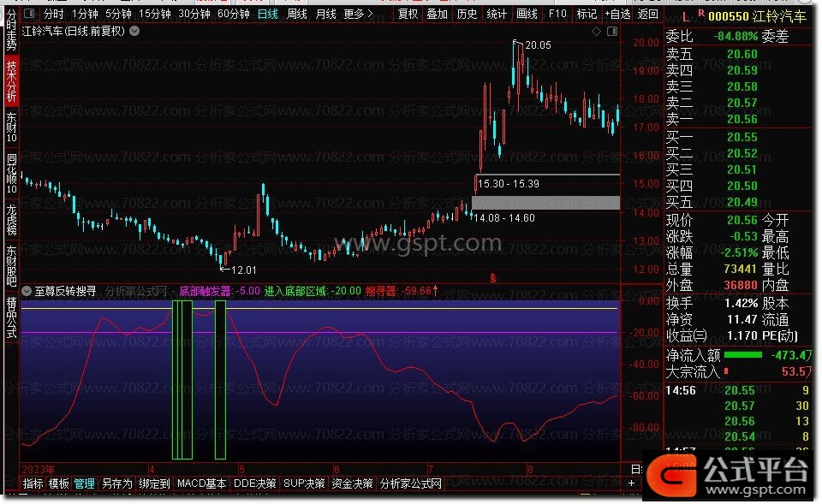Screen dimensions: 822x504
Task: Click the 至尊反转搜寻 indicator name
Action: point(66,291)
